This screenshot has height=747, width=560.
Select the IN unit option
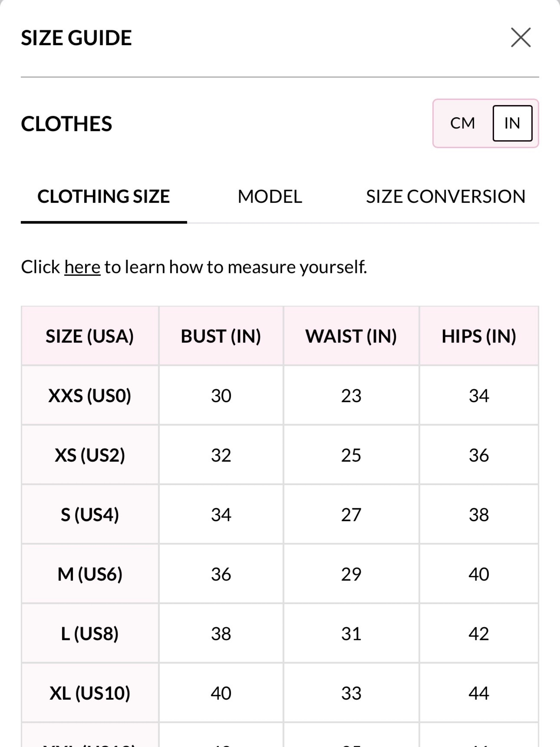(512, 123)
